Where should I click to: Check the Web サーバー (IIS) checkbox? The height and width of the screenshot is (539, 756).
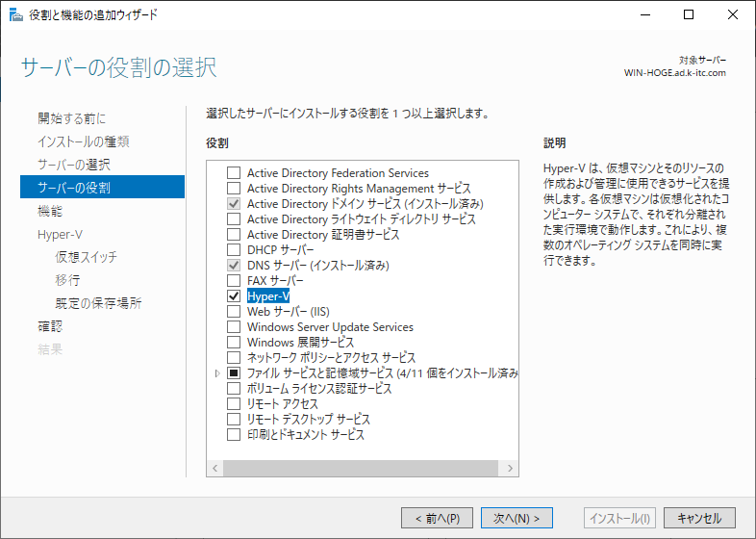pos(234,311)
